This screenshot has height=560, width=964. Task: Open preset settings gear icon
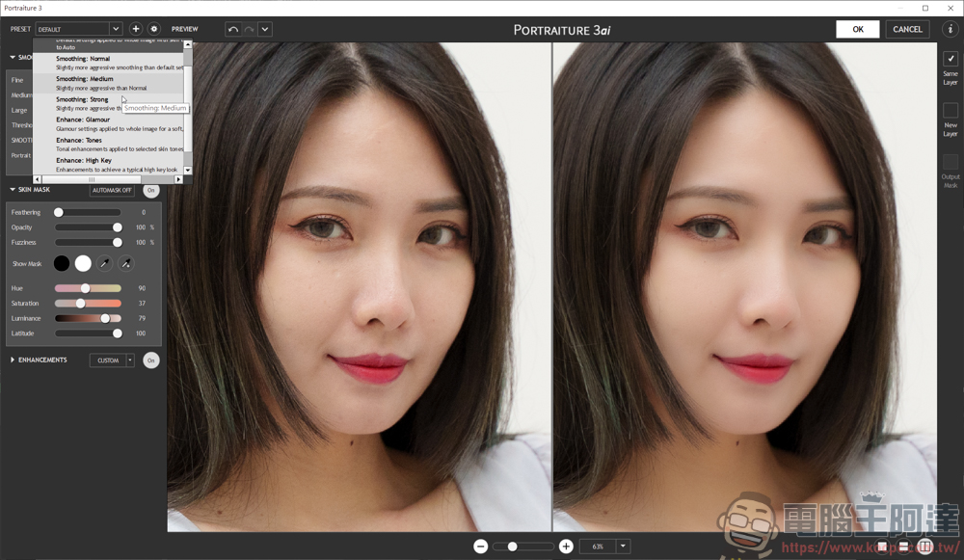[154, 30]
